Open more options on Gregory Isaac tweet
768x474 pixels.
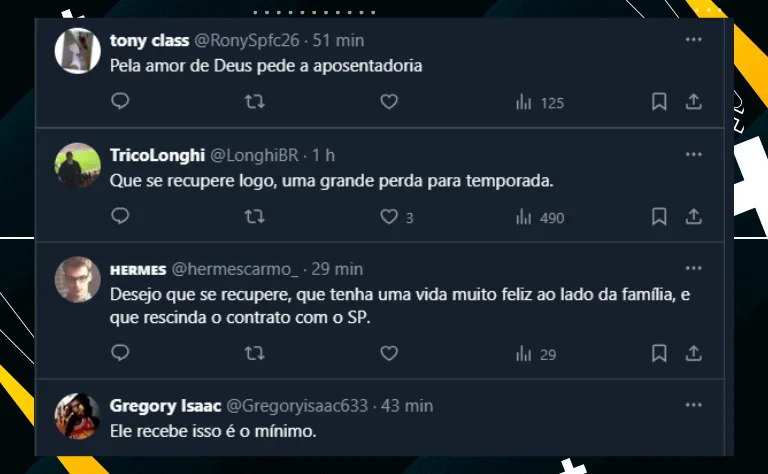click(693, 405)
